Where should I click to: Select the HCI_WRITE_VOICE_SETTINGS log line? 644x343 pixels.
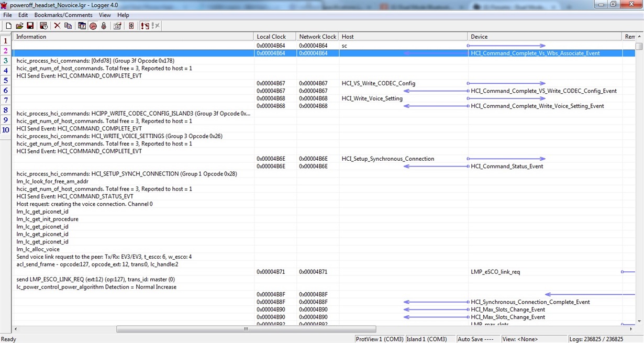pyautogui.click(x=119, y=136)
